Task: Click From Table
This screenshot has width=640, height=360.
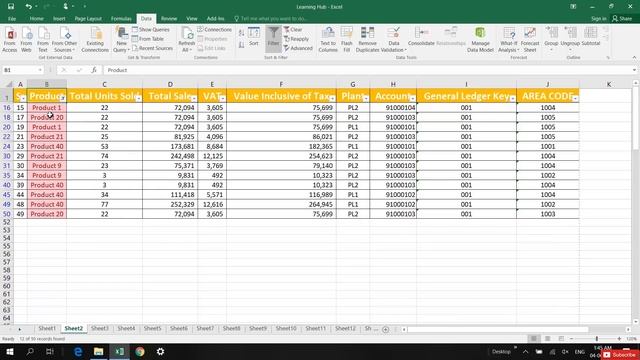Action: tap(148, 39)
